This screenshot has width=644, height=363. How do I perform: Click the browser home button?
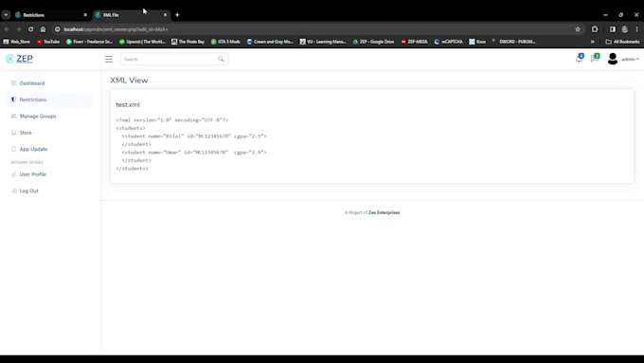coord(44,29)
